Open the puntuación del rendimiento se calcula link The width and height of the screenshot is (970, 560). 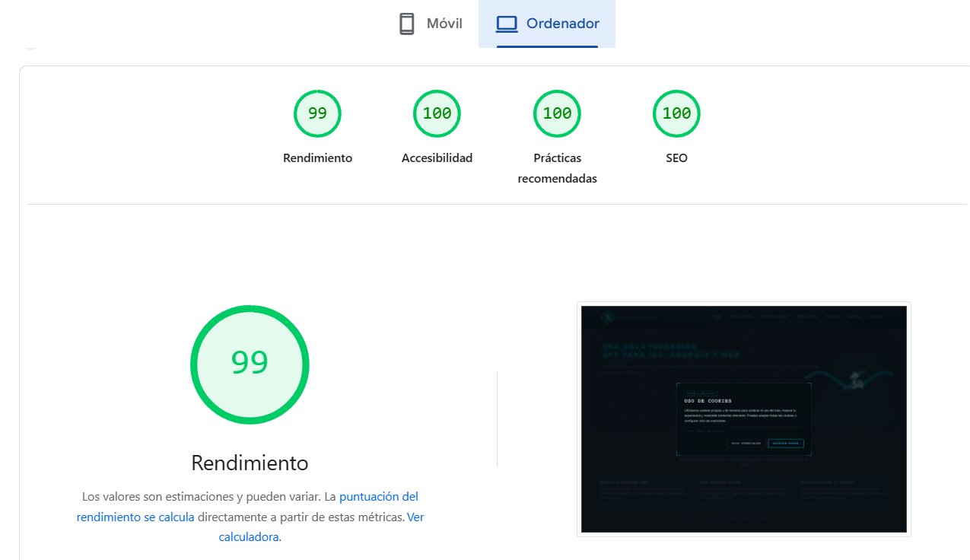coord(248,507)
